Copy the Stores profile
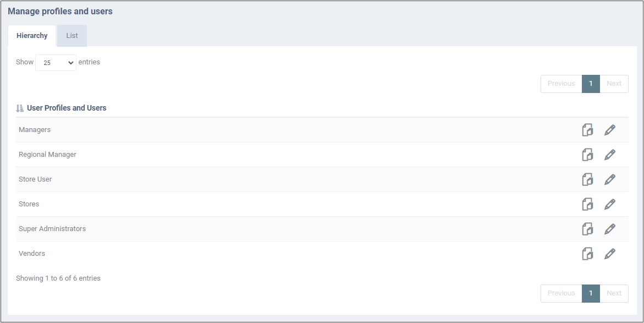This screenshot has height=323, width=644. 588,204
